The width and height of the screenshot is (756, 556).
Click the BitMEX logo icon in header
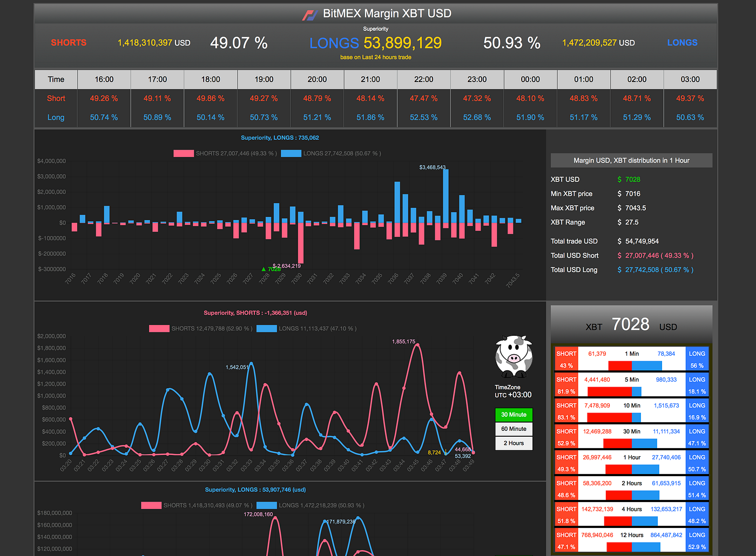[x=309, y=15]
